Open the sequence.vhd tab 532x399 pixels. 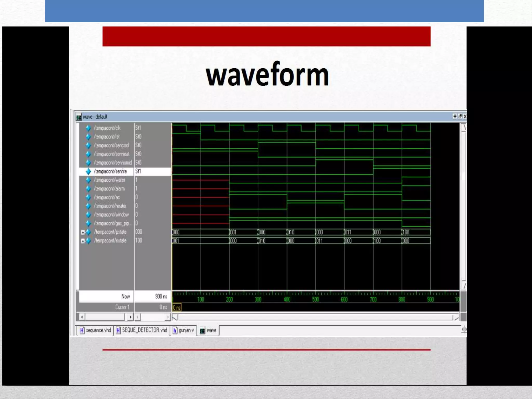[95, 330]
